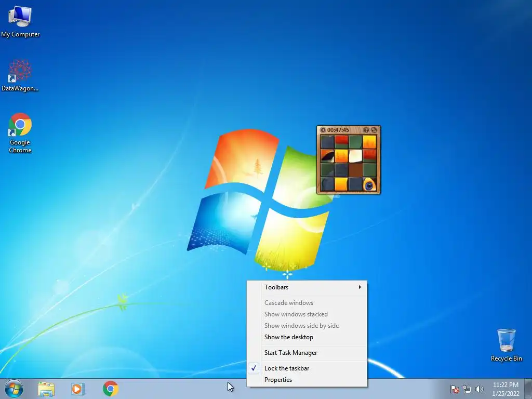Select Start Task Manager
532x399 pixels.
(307, 353)
